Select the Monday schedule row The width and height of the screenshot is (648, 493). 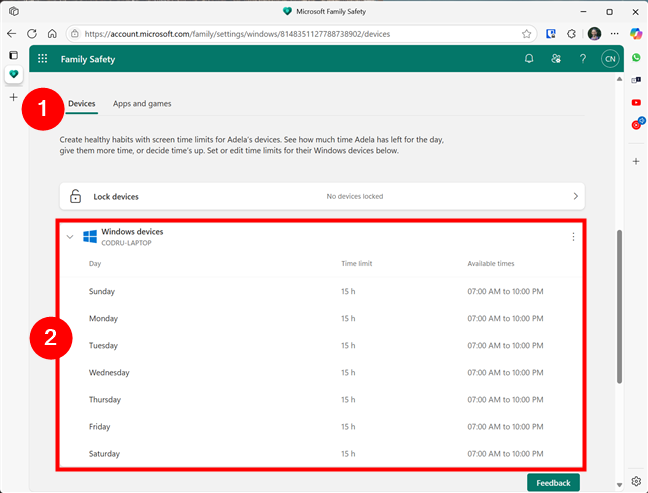click(x=322, y=318)
